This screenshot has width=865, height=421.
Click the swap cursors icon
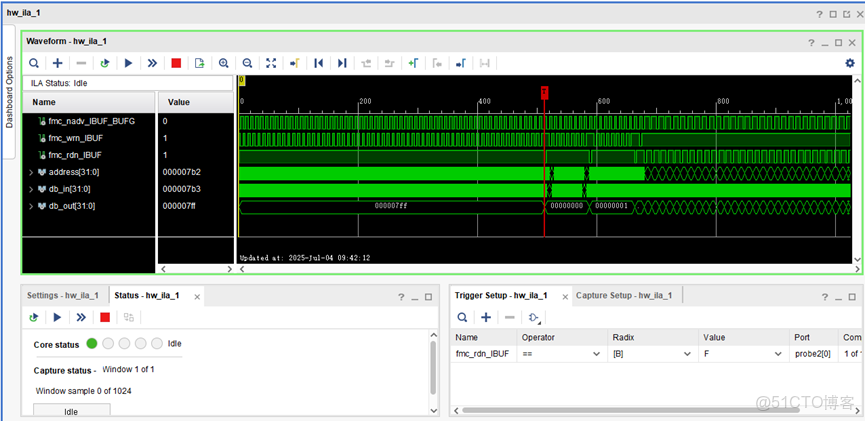click(484, 63)
